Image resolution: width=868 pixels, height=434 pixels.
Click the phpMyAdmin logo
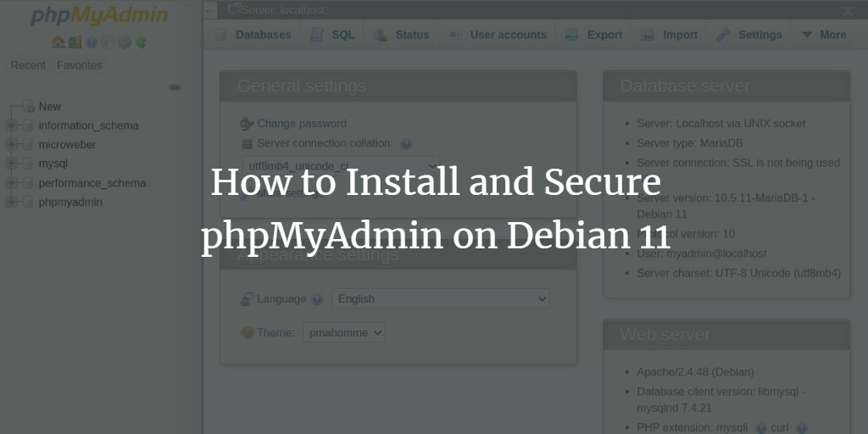99,15
